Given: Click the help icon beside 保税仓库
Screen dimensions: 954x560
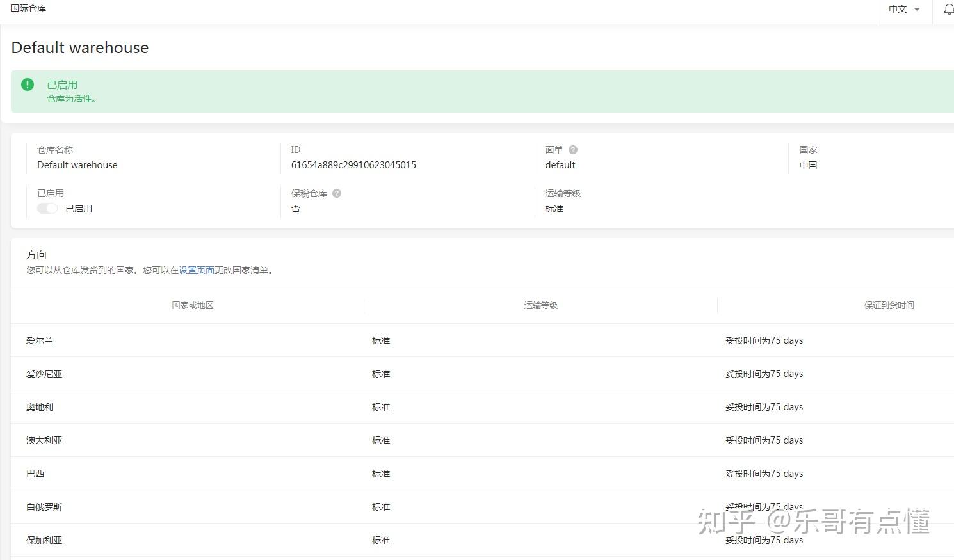Looking at the screenshot, I should 337,193.
